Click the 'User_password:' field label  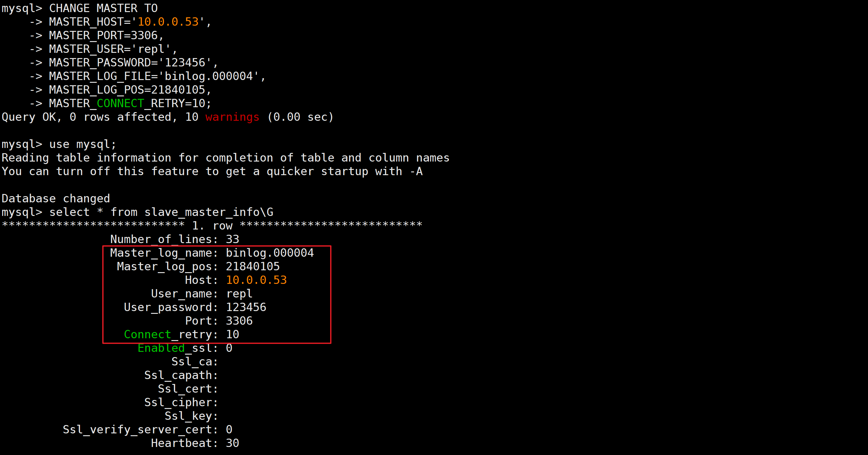(171, 307)
